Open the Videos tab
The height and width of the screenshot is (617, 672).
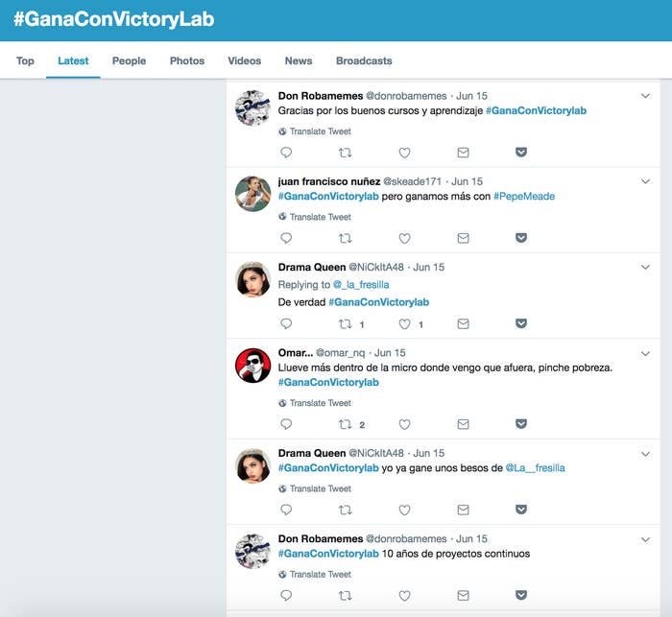click(x=244, y=60)
